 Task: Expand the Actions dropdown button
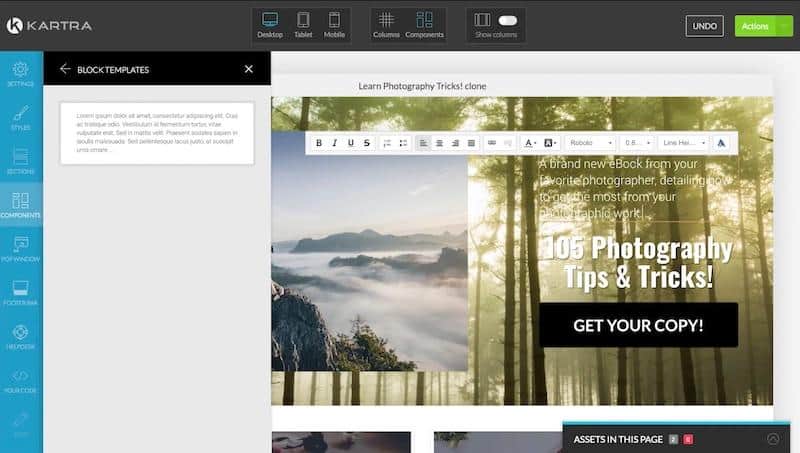point(763,26)
